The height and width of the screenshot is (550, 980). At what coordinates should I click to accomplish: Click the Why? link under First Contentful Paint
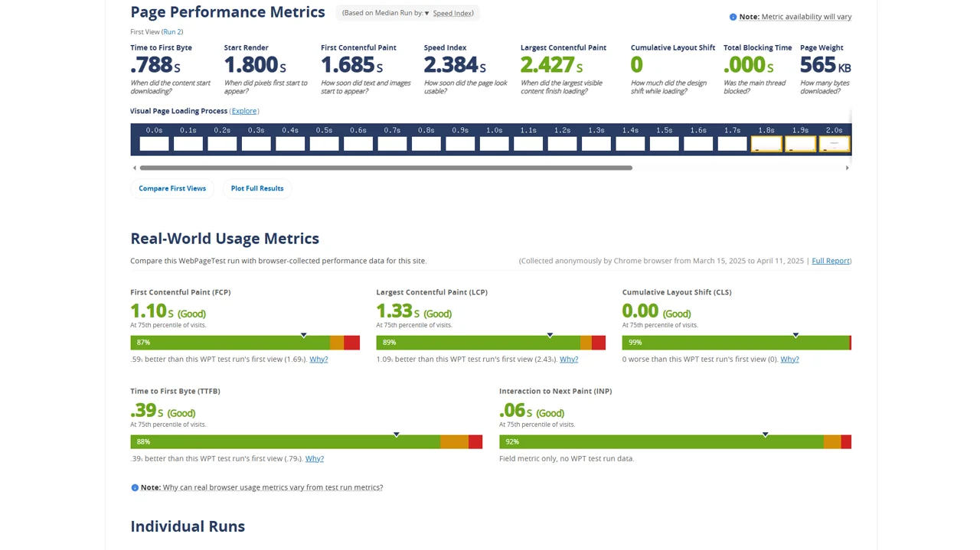[x=318, y=359]
